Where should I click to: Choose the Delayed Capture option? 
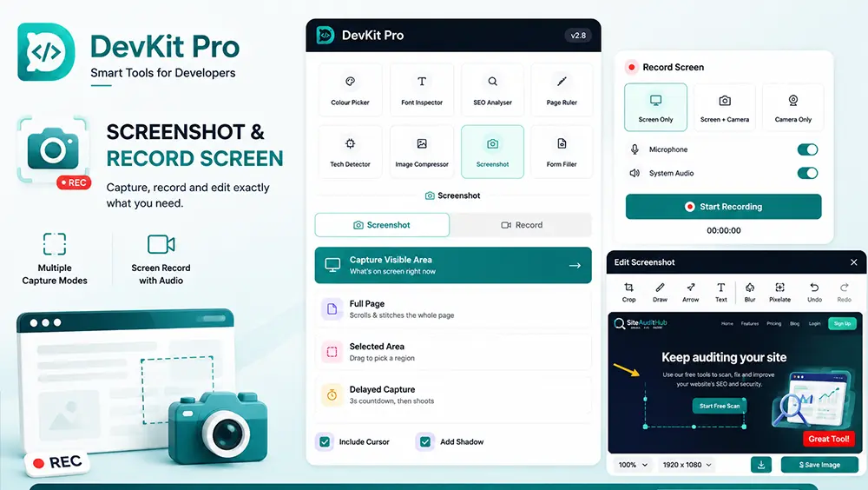point(453,394)
